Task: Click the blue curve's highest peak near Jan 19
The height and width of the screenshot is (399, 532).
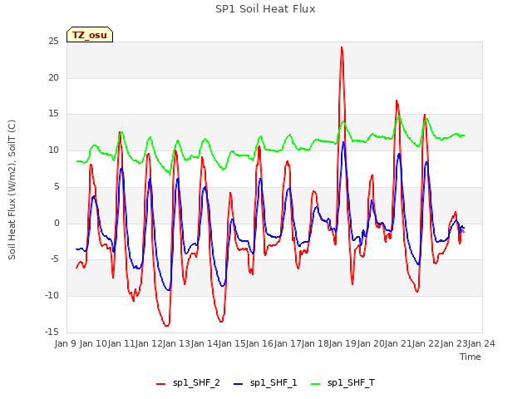Action: pos(343,142)
